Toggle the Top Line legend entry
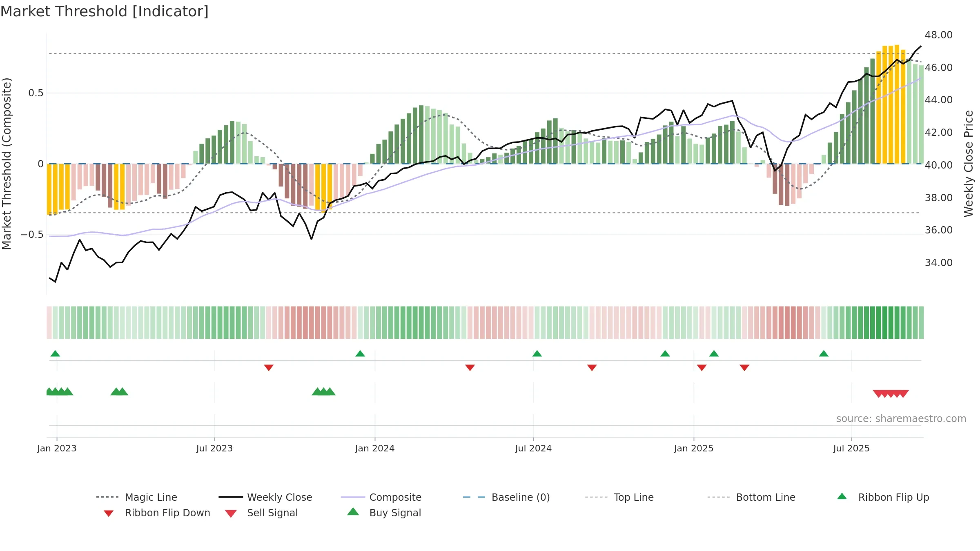The width and height of the screenshot is (980, 551). [619, 497]
